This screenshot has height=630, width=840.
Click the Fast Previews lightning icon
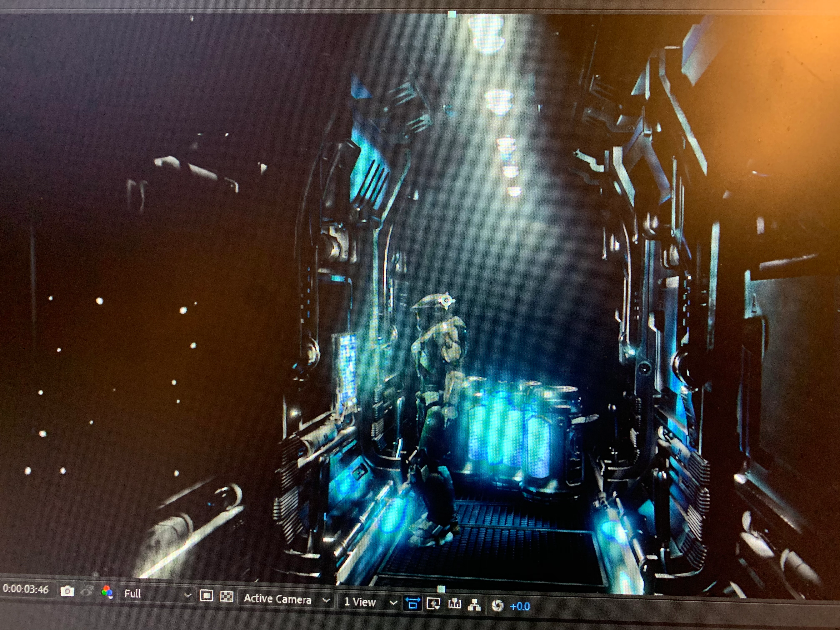(x=433, y=603)
